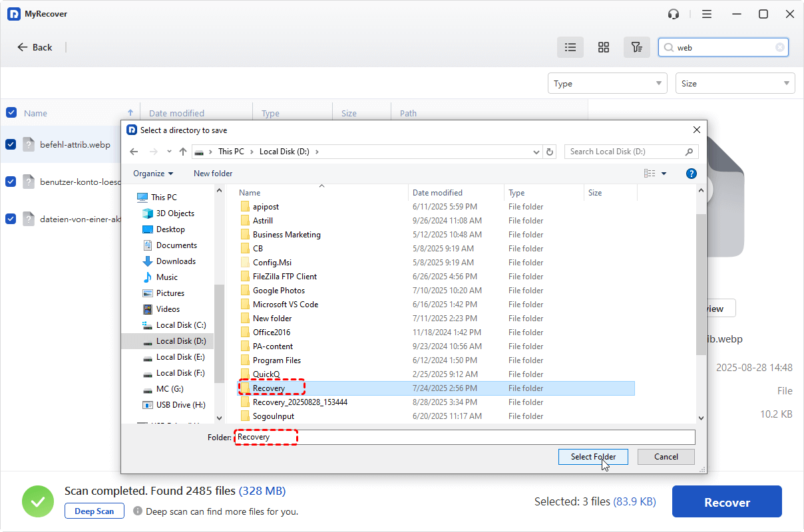Screen dimensions: 804x532
Task: Click the dialog Back navigation arrow
Action: coord(134,152)
